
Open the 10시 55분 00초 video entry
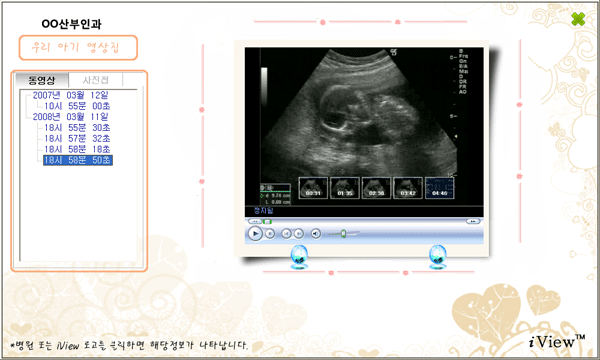(77, 106)
